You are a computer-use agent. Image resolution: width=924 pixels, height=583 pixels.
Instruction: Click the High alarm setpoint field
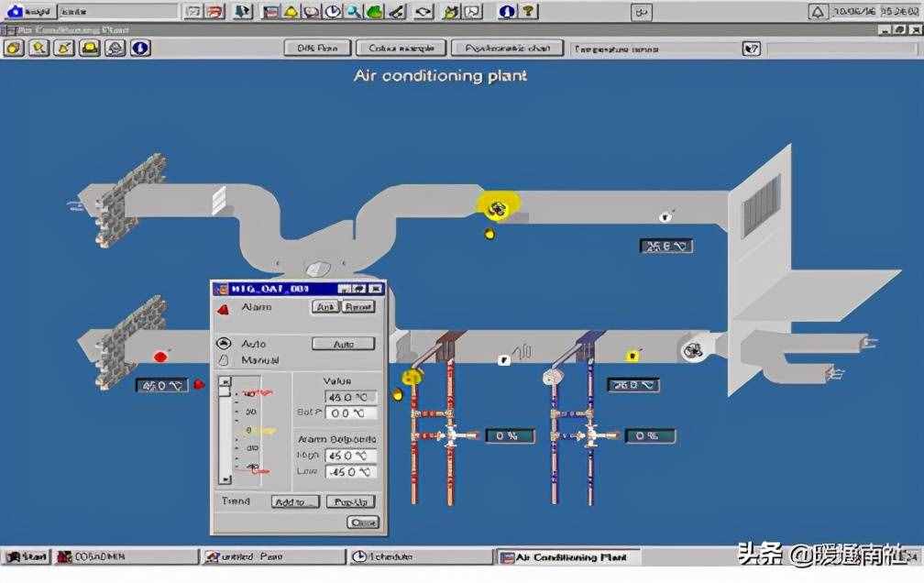point(350,456)
